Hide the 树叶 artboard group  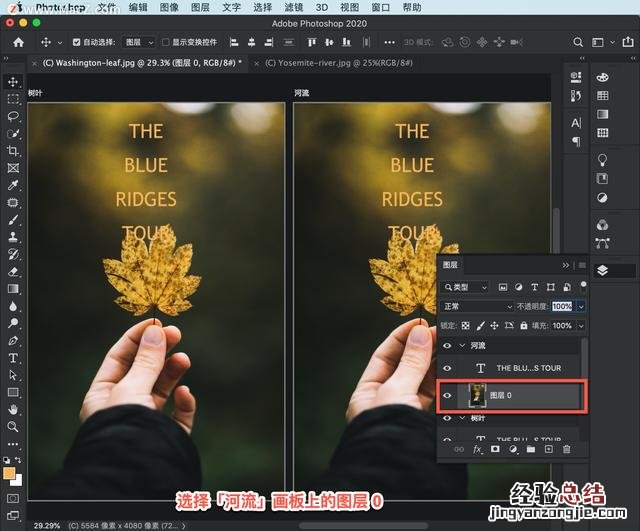(x=447, y=418)
